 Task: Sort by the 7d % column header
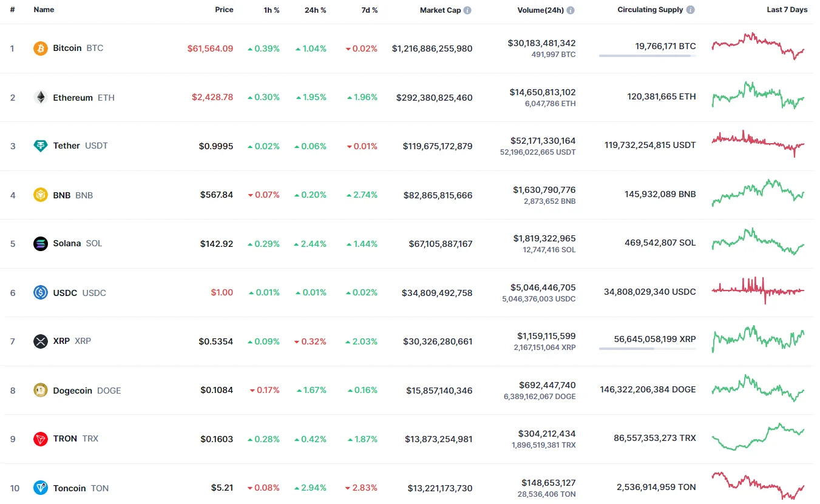[368, 10]
